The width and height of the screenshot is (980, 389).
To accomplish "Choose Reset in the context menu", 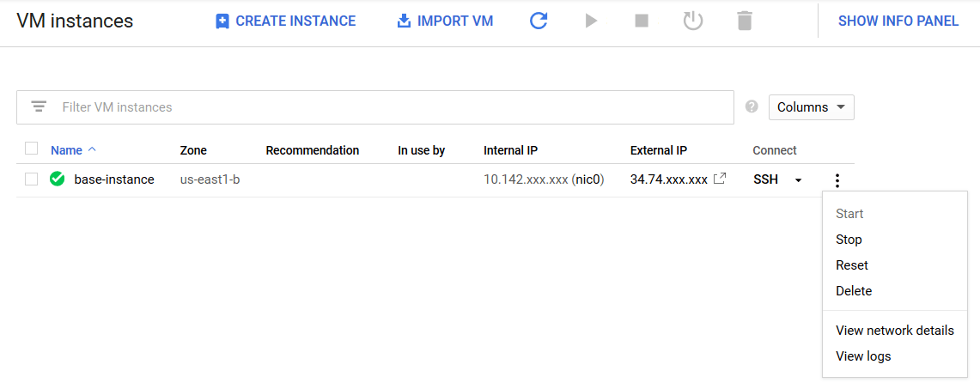I will pos(851,265).
